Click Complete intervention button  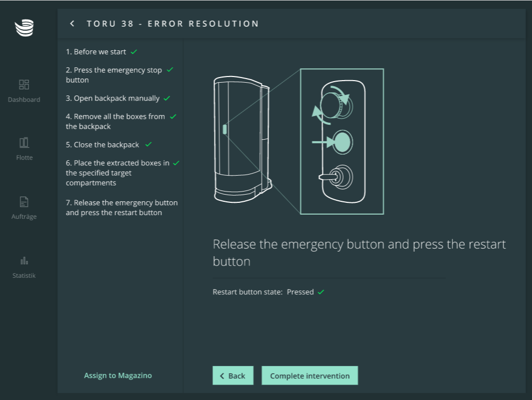[310, 375]
